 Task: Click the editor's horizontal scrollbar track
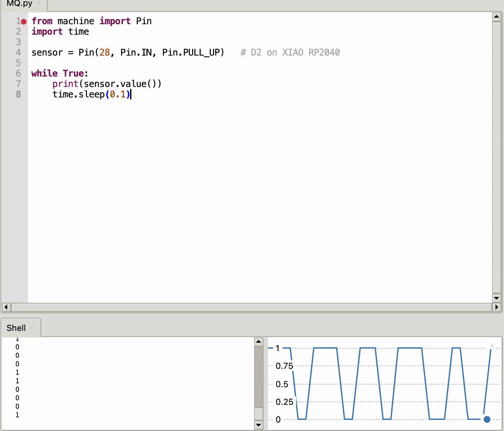click(x=251, y=307)
